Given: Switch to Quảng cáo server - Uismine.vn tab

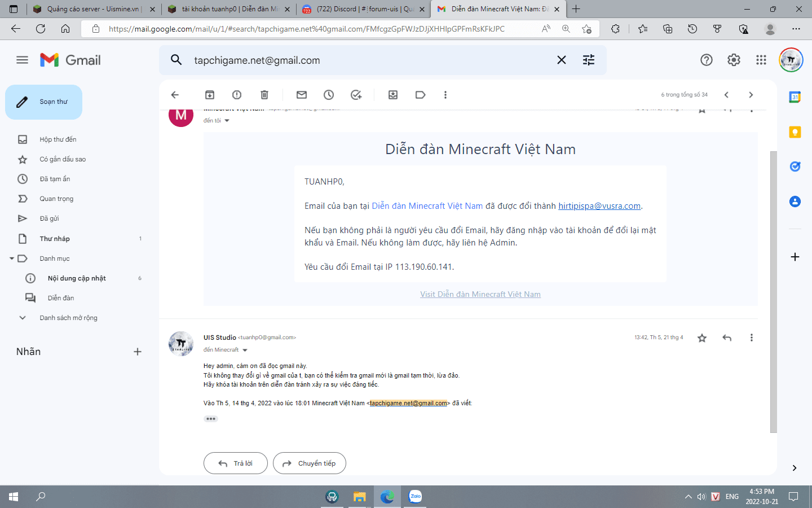Looking at the screenshot, I should point(93,9).
